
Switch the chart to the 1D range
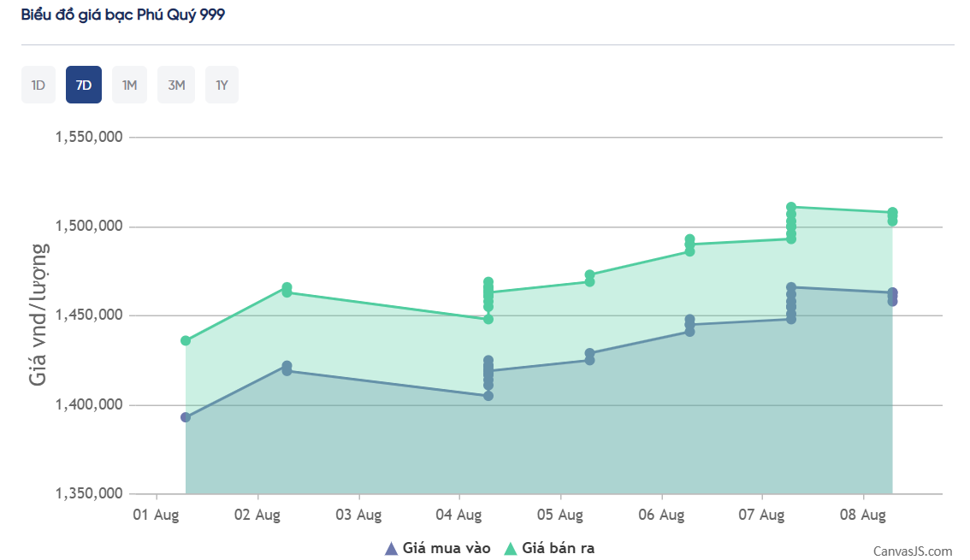(x=38, y=85)
